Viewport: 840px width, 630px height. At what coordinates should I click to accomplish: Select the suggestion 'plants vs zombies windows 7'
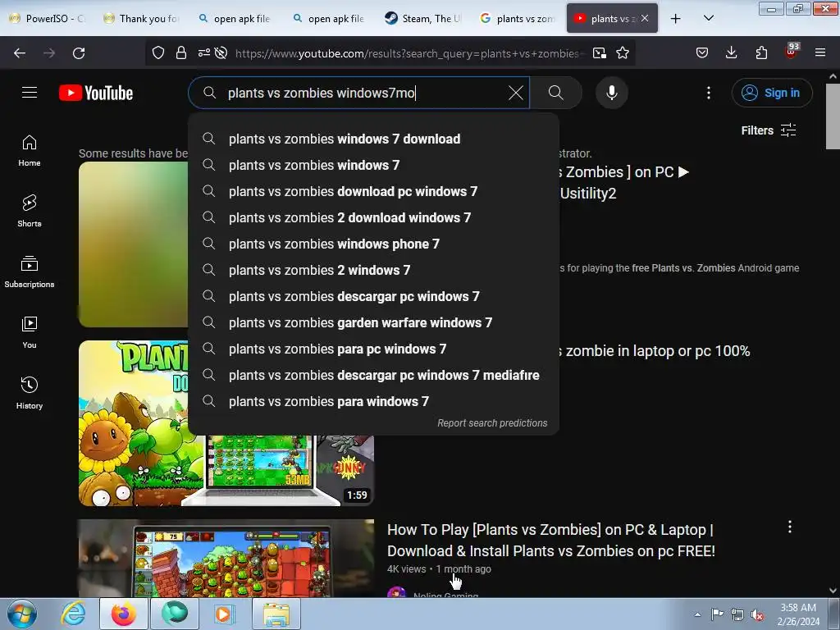pyautogui.click(x=373, y=165)
